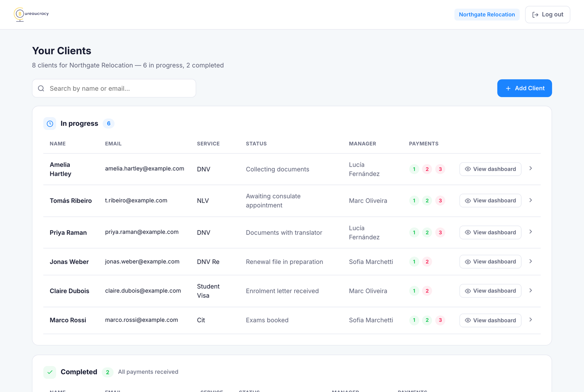Click the Student Visa service cell

pos(208,291)
